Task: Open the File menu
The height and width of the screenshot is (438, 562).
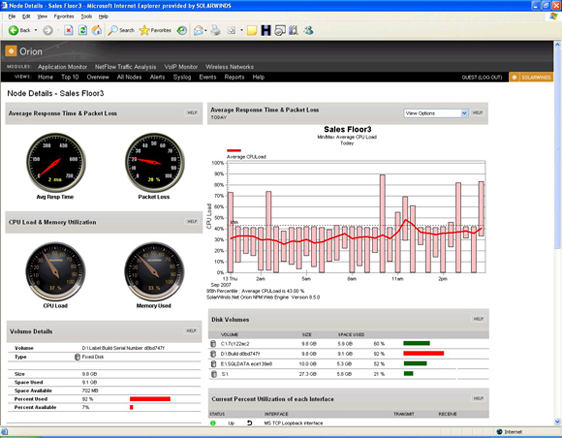Action: click(x=12, y=16)
